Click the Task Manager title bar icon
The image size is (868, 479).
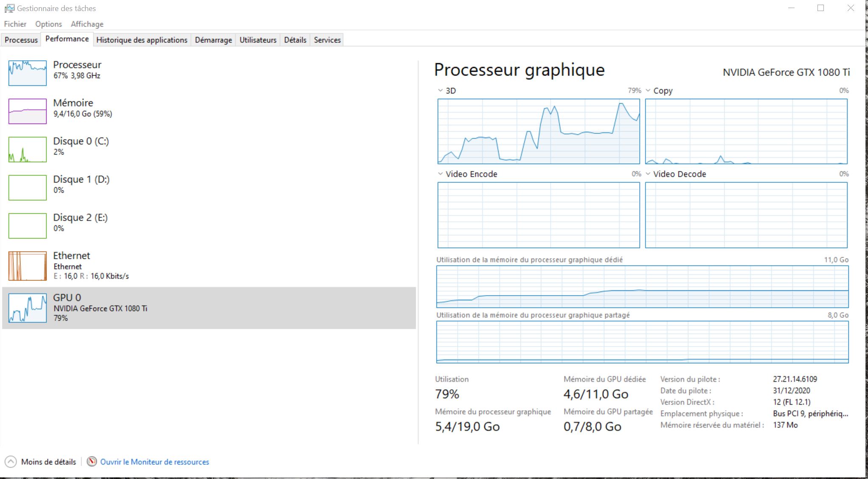click(9, 8)
